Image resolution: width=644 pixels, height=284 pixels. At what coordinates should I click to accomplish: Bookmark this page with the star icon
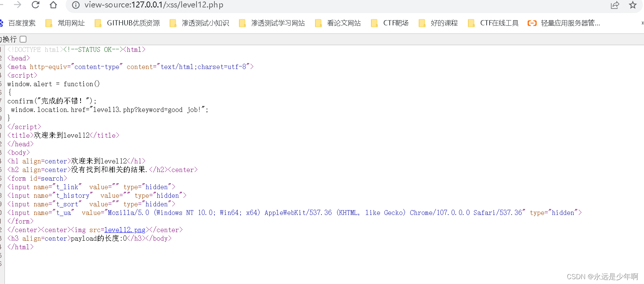point(633,5)
